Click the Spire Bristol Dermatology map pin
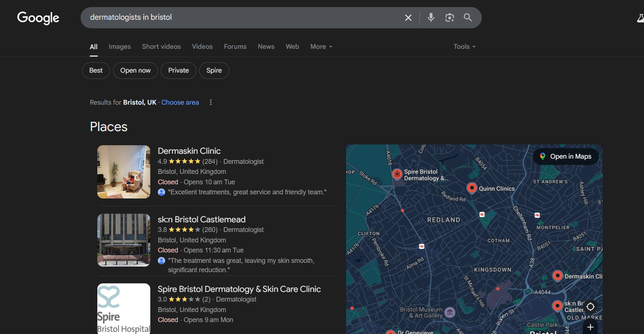This screenshot has height=334, width=644. (397, 174)
